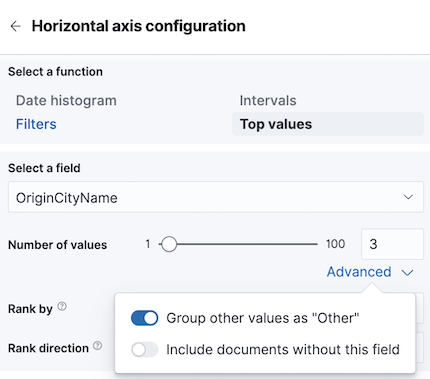Open the OriginCityName field dropdown
Viewport: 430px width, 379px height.
[x=216, y=197]
